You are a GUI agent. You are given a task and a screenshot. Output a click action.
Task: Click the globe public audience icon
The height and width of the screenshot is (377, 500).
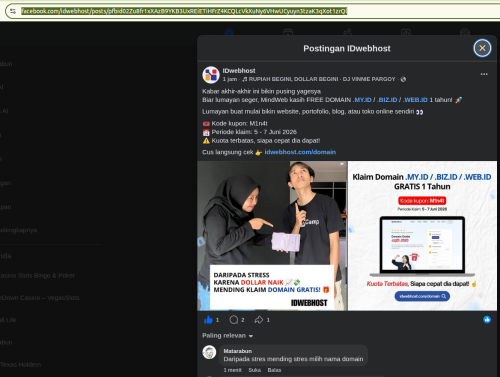pyautogui.click(x=403, y=79)
